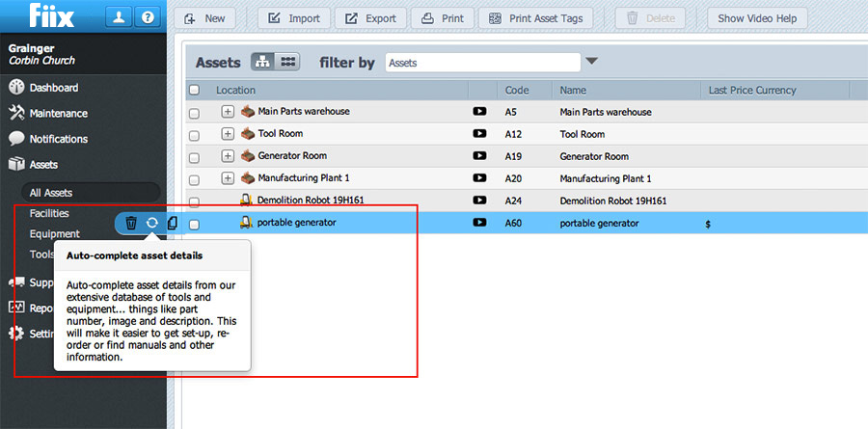
Task: Click the Import button
Action: coord(294,18)
